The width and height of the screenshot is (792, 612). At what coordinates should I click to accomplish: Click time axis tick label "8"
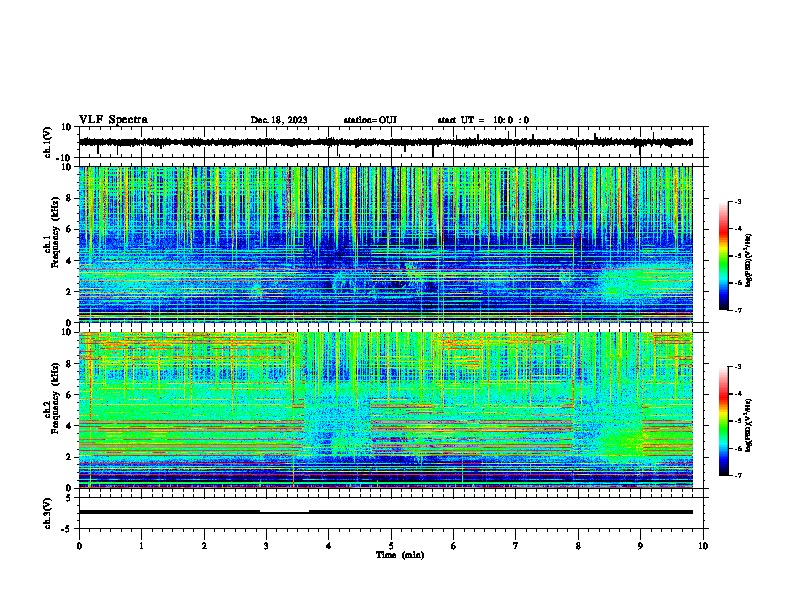pyautogui.click(x=578, y=546)
